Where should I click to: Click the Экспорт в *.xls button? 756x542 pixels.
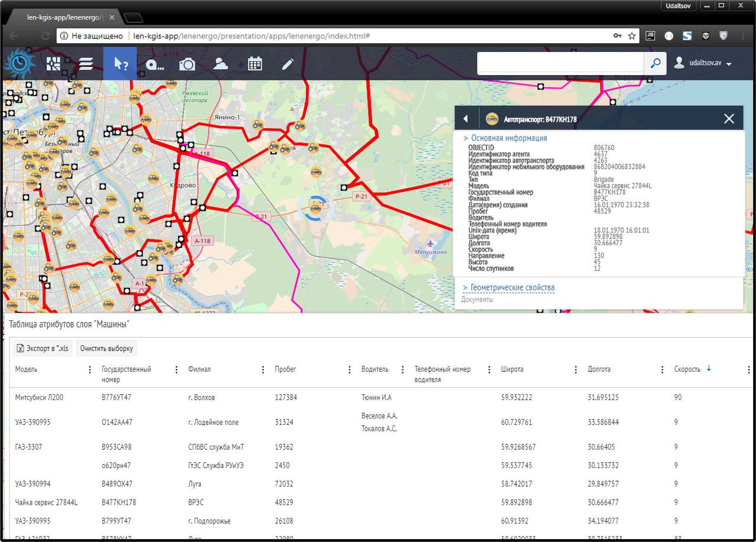coord(43,348)
